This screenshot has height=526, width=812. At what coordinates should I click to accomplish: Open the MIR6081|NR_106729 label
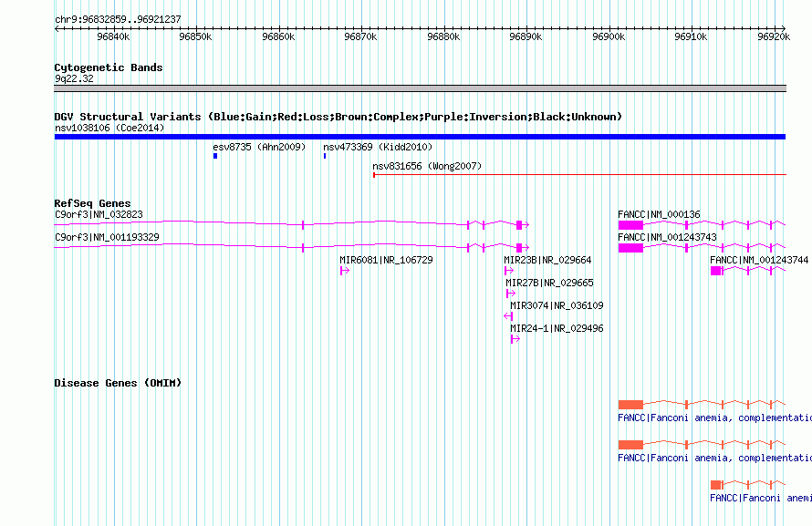pos(386,260)
